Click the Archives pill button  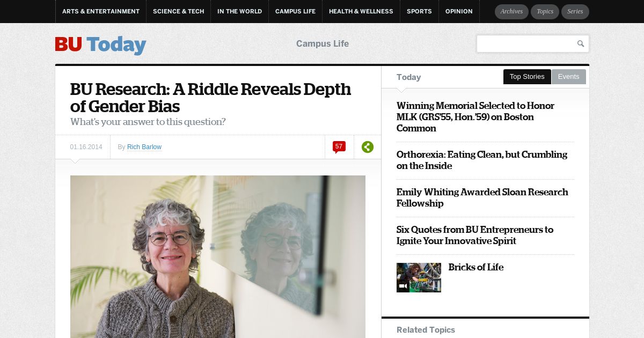pyautogui.click(x=511, y=12)
